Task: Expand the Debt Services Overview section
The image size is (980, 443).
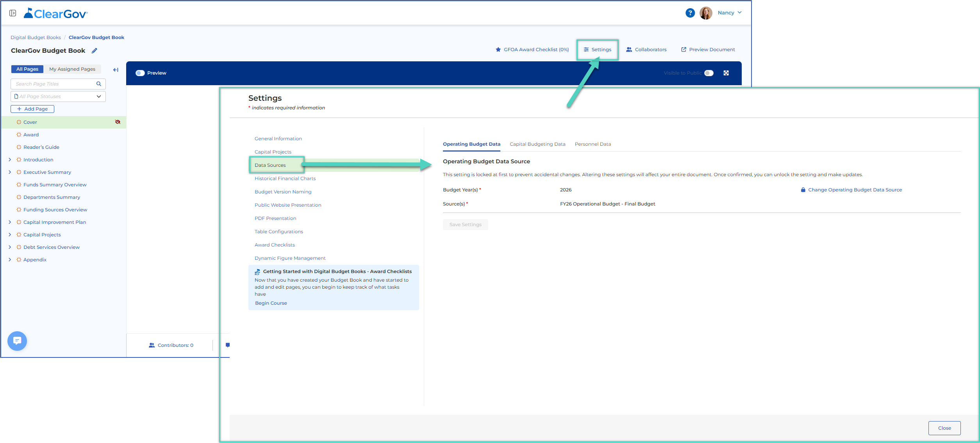Action: click(10, 247)
